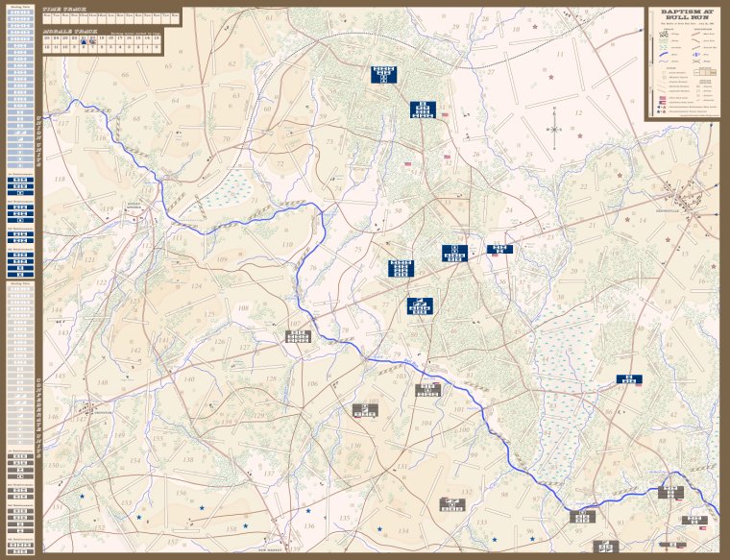Click area number 124

click(197, 286)
